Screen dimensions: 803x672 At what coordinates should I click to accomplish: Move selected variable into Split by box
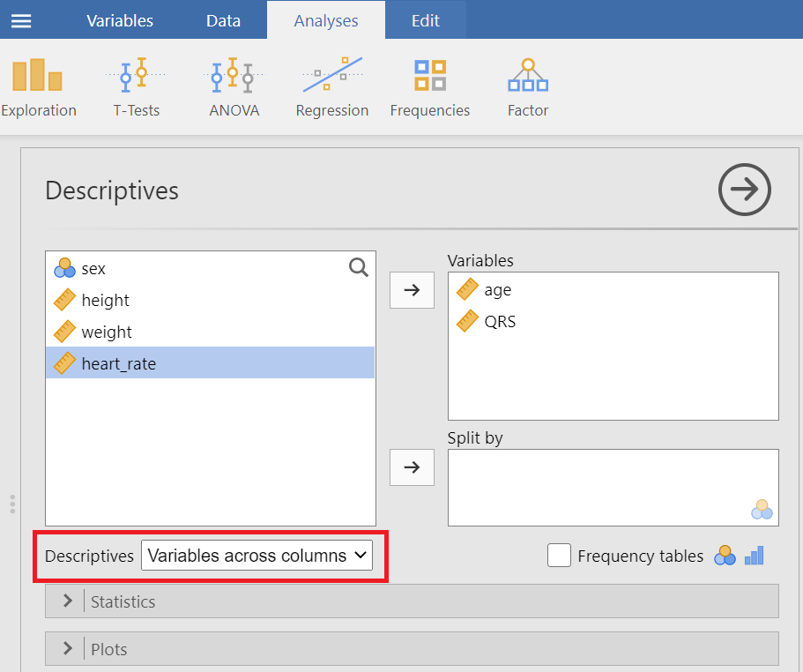[x=412, y=467]
